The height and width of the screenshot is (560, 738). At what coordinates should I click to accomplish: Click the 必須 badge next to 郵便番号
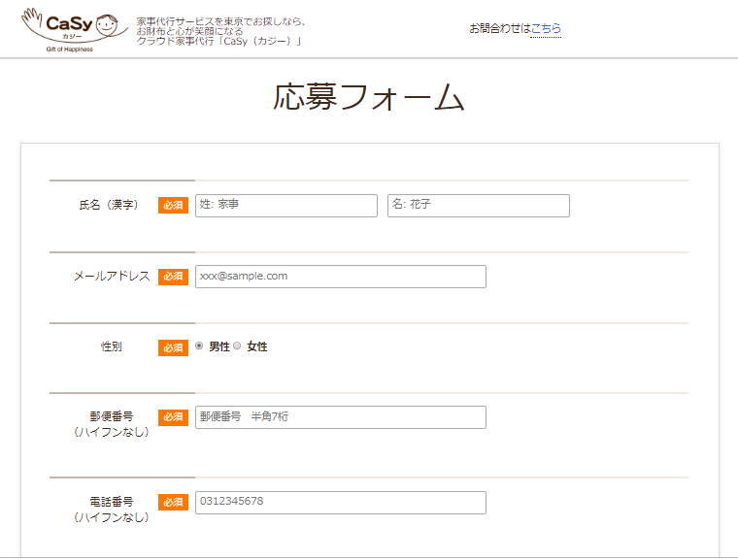pos(173,417)
